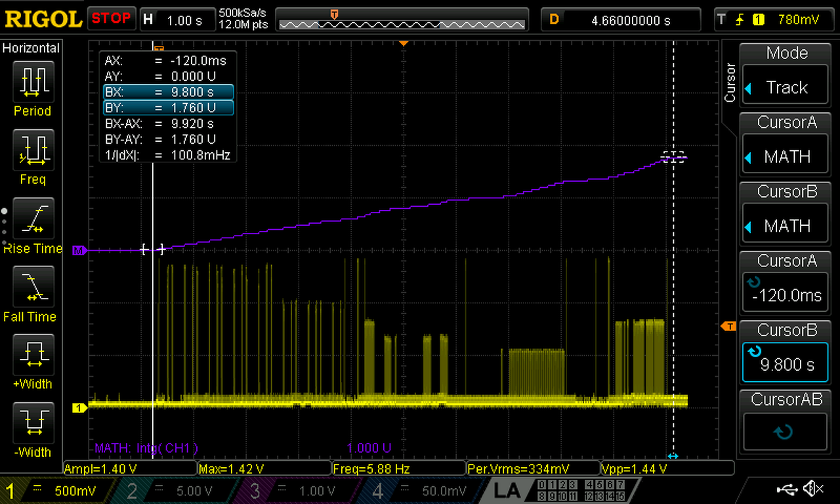
Task: Click the Per.Vrms=334mV measurement
Action: [x=534, y=469]
